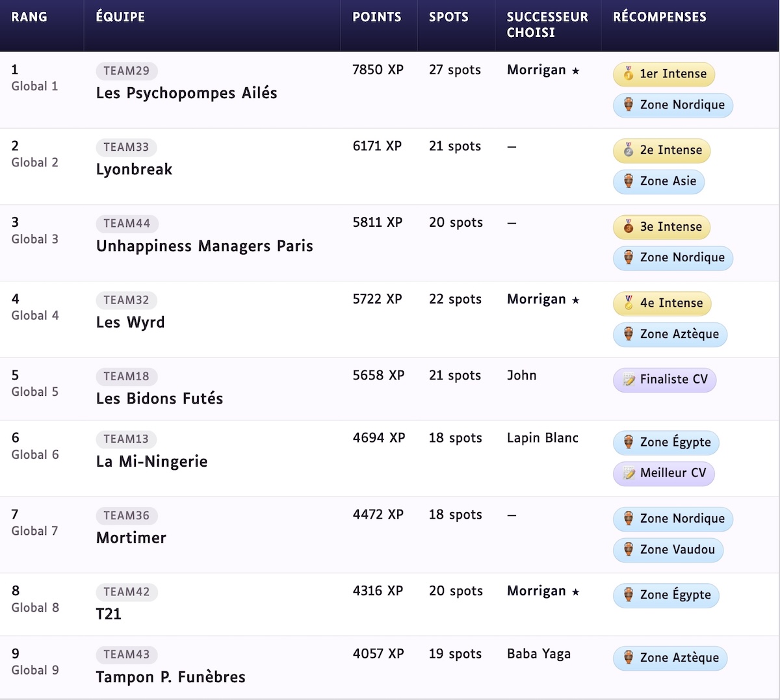Click successor Lapin Blanc
This screenshot has width=780, height=700.
543,439
